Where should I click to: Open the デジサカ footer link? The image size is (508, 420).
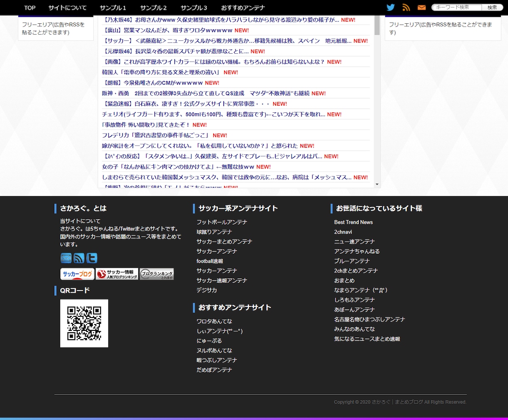coord(207,290)
